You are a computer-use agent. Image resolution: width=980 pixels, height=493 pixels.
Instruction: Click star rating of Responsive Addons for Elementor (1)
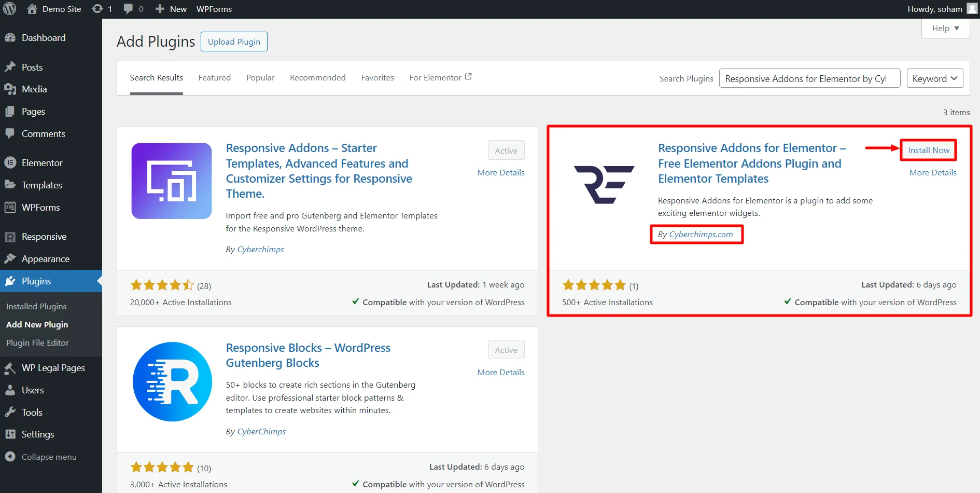click(x=594, y=285)
